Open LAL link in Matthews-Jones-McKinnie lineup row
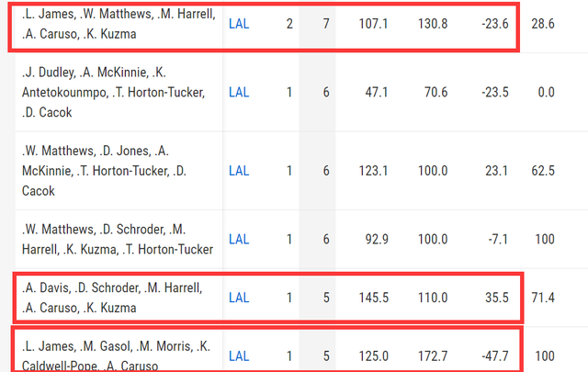 [x=239, y=171]
